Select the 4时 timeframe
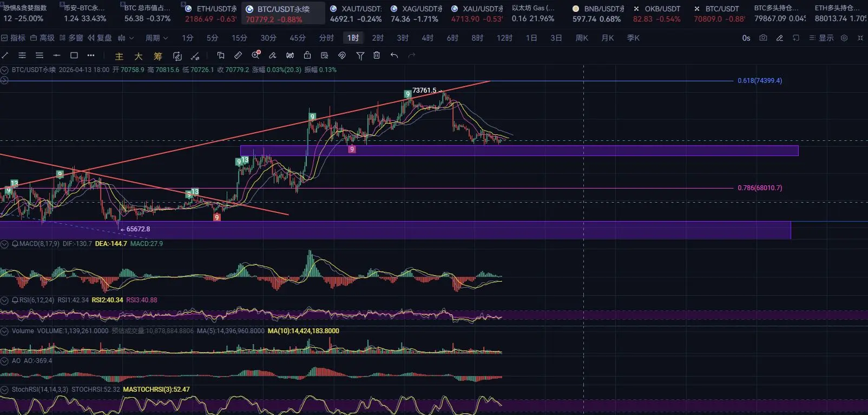This screenshot has width=868, height=415. [x=428, y=38]
